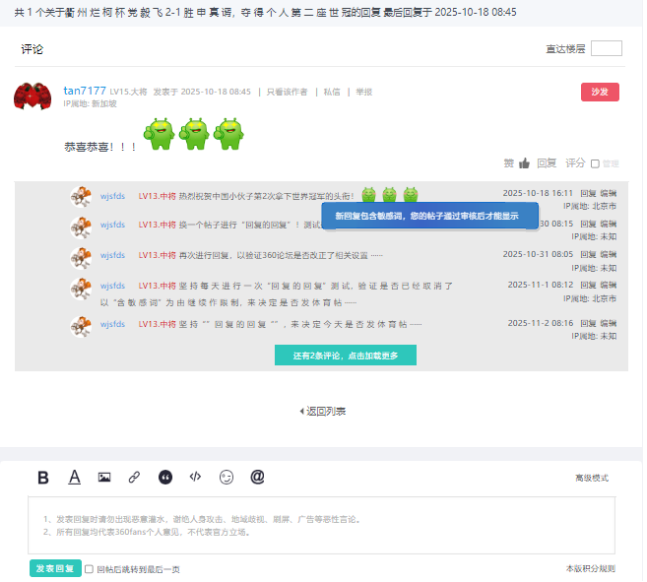Screen dimensions: 647x582
Task: Open 本版积分规则 link
Action: pyautogui.click(x=590, y=568)
